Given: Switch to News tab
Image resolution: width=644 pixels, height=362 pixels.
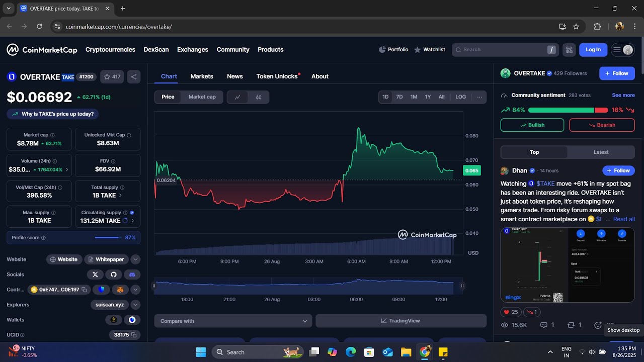Looking at the screenshot, I should coord(235,76).
